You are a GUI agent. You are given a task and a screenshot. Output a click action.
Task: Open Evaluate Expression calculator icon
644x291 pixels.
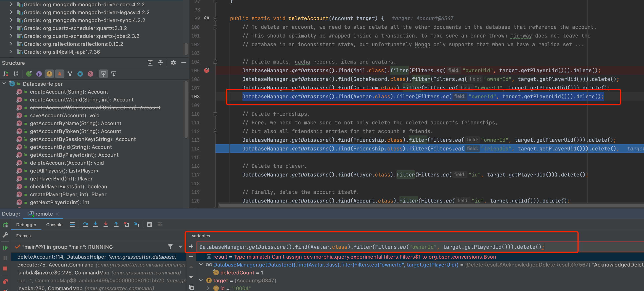tap(150, 224)
